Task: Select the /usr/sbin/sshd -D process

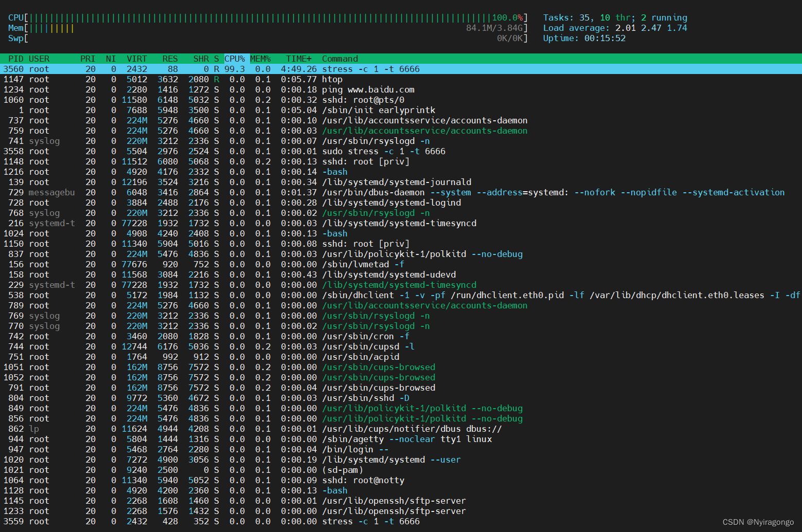Action: click(401, 398)
